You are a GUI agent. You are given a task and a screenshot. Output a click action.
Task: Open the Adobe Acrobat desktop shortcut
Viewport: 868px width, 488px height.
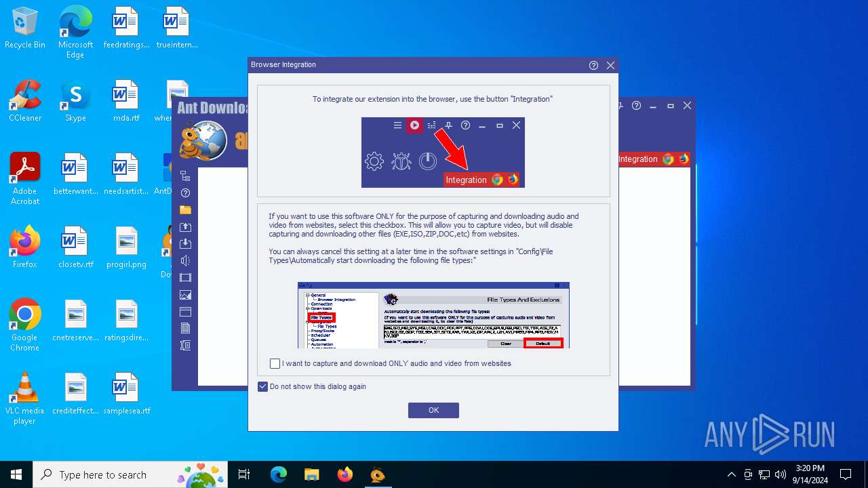25,179
